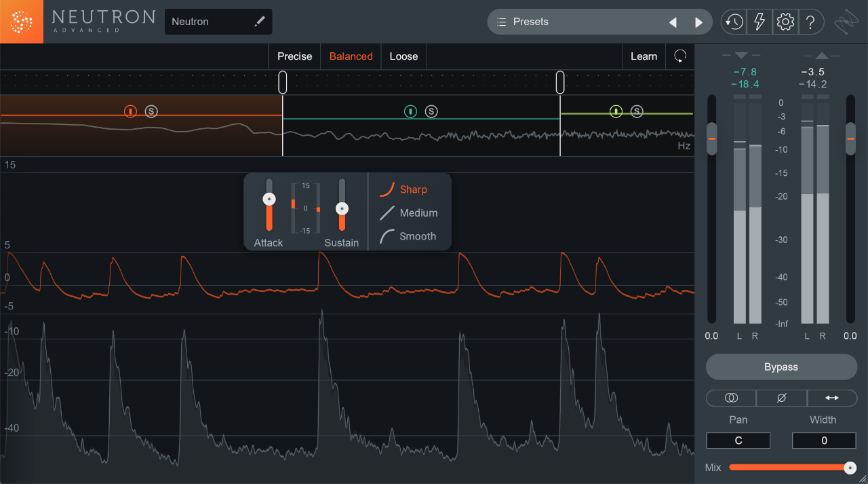The height and width of the screenshot is (484, 868).
Task: Click the Width value field showing 0
Action: pos(824,441)
